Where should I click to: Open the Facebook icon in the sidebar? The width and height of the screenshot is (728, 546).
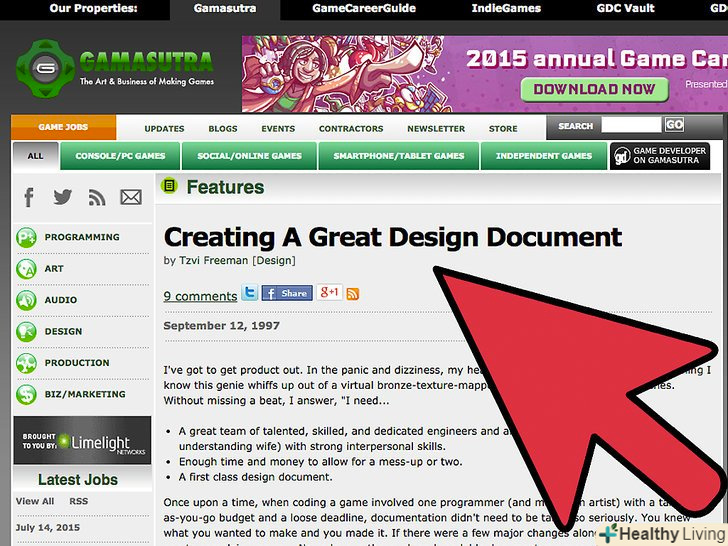coord(29,197)
